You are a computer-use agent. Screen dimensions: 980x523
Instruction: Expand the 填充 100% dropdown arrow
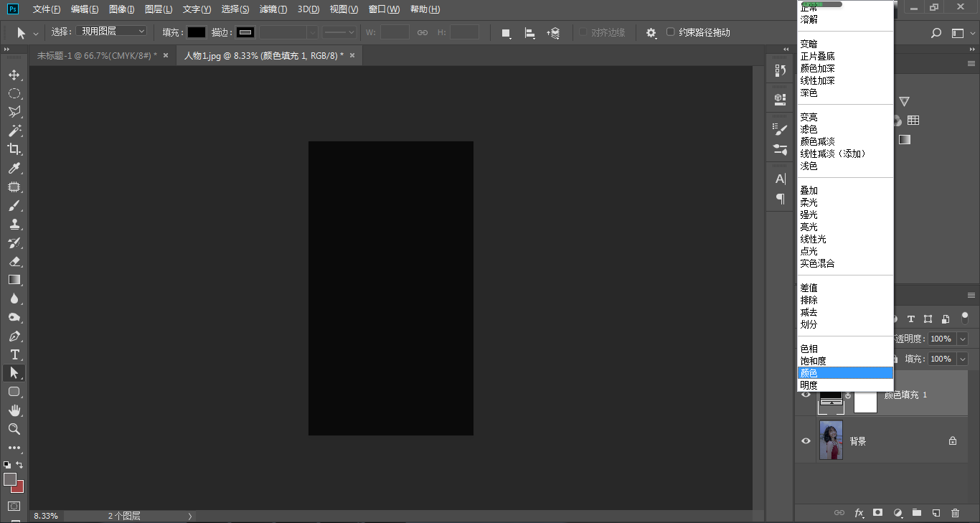(963, 359)
